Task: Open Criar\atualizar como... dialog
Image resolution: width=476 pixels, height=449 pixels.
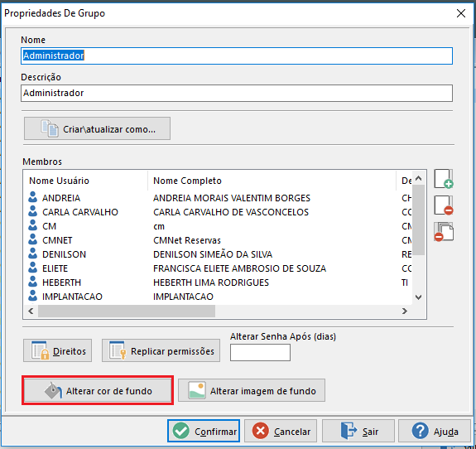Action: [x=97, y=128]
